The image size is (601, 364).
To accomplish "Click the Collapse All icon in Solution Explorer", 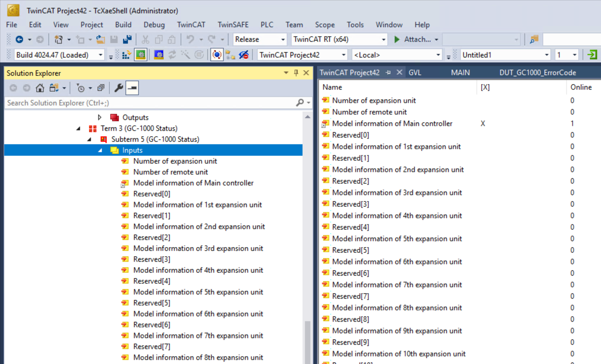I will click(101, 88).
